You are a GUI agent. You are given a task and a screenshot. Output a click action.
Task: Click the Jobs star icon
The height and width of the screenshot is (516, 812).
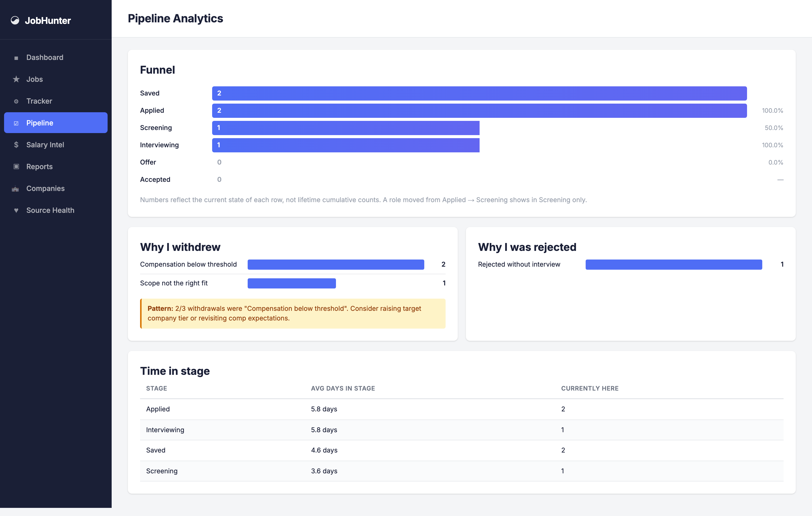click(x=16, y=79)
